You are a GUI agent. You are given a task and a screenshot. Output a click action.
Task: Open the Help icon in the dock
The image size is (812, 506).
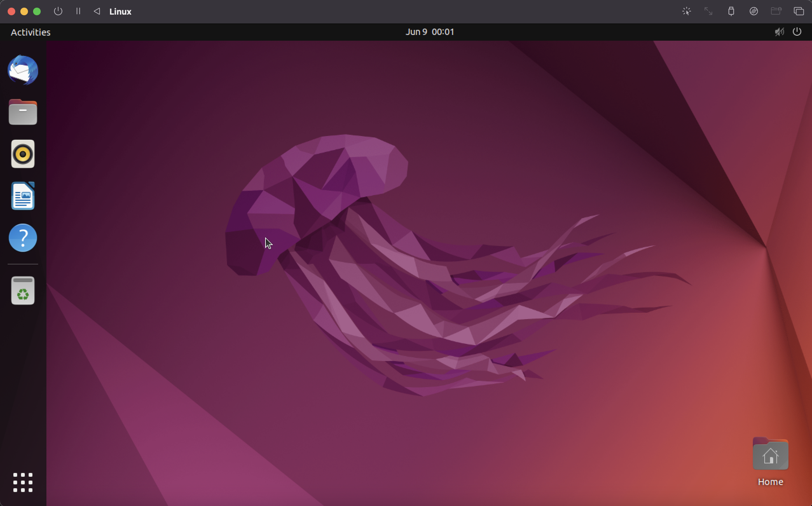tap(23, 238)
